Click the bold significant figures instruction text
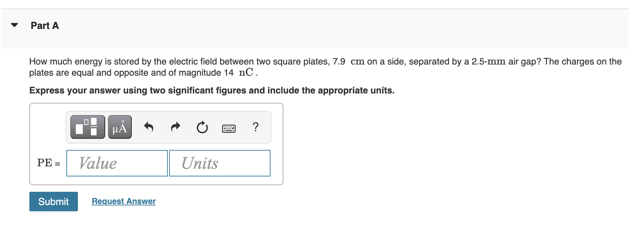The image size is (644, 227). click(212, 90)
